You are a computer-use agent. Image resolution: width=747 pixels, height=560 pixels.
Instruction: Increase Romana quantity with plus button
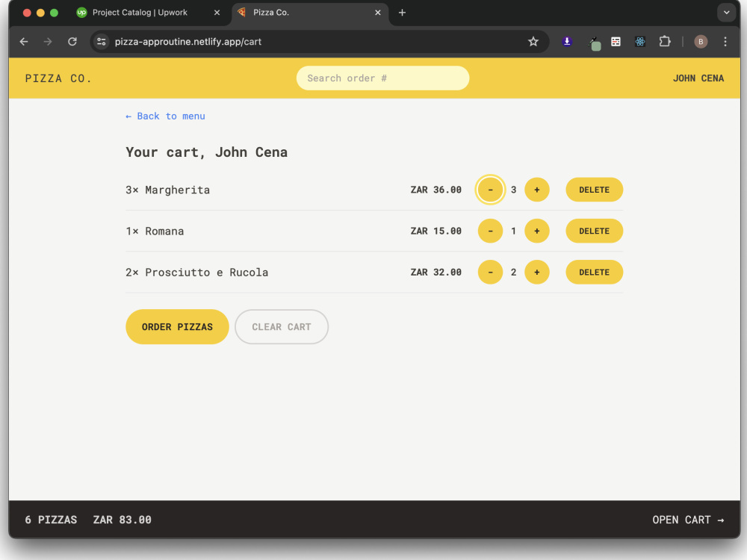coord(537,231)
